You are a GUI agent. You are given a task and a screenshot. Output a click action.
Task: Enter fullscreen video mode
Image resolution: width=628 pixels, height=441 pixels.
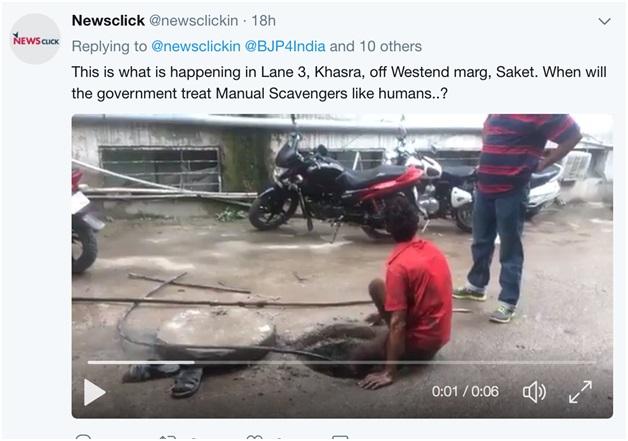(580, 391)
